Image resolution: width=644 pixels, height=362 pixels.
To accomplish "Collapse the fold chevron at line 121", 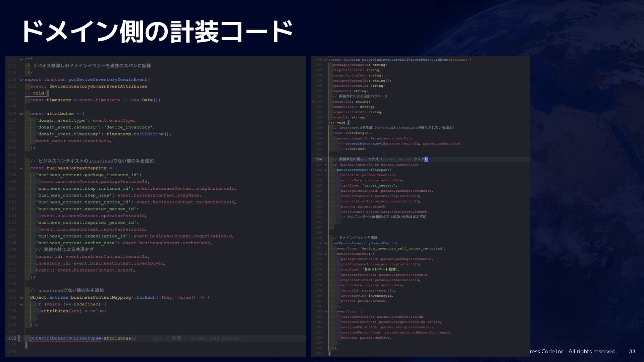I will point(21,59).
